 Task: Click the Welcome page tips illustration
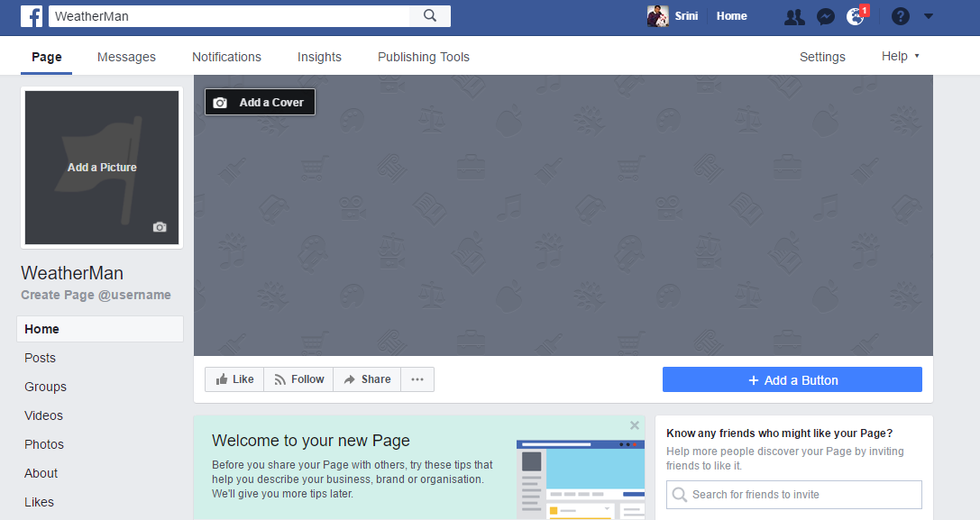click(581, 479)
